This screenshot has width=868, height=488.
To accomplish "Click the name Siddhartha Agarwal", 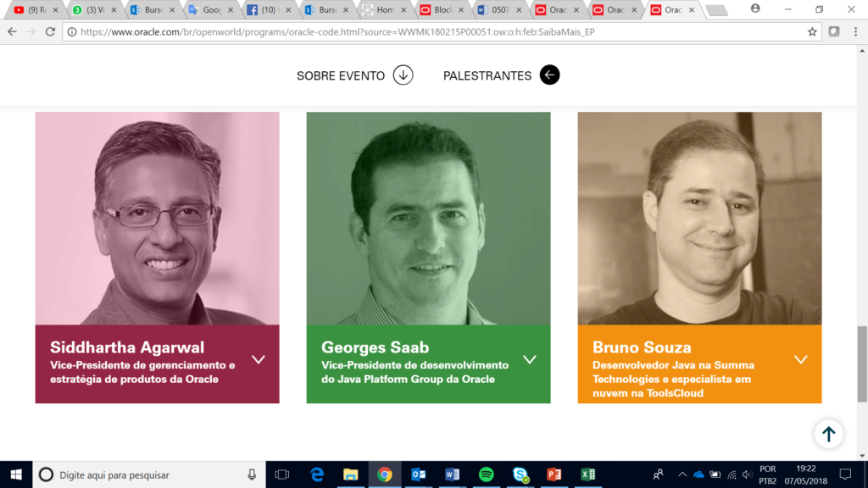I will 127,347.
